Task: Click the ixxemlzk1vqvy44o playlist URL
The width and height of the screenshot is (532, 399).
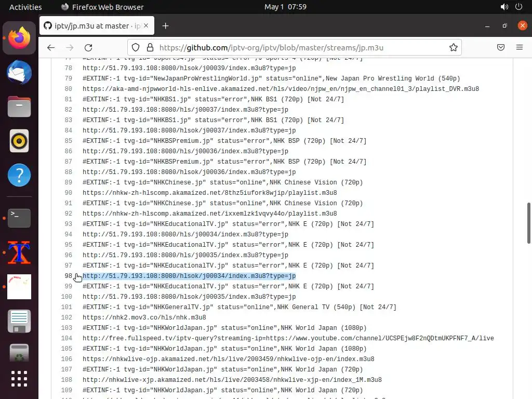Action: click(x=210, y=214)
